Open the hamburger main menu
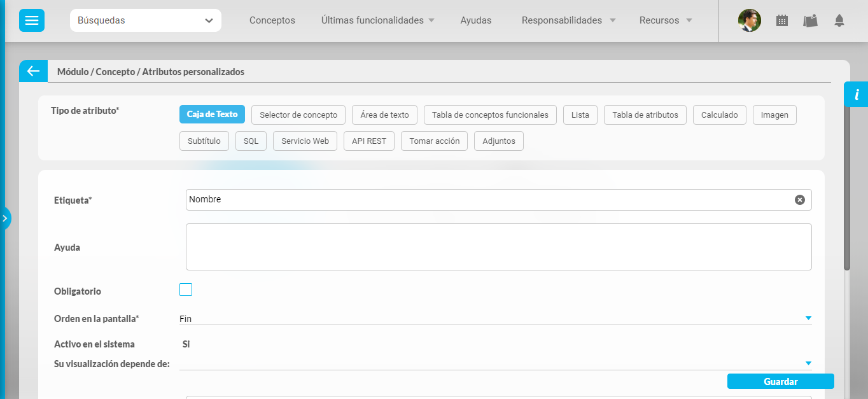868x399 pixels. pos(32,20)
